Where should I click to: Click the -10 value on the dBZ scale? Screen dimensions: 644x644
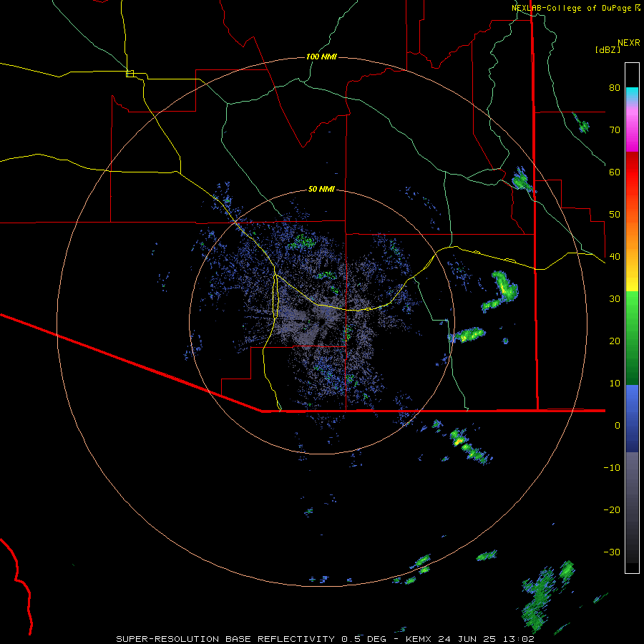point(612,468)
